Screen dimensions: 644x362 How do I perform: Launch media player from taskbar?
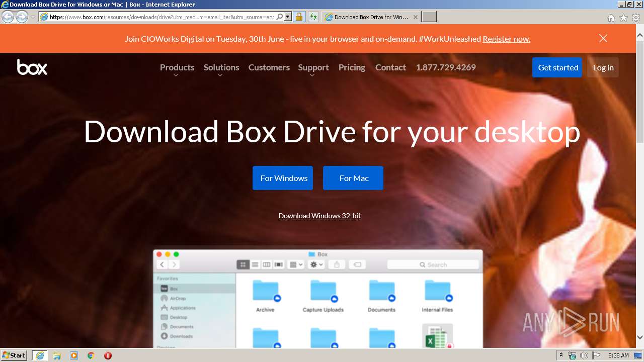tap(74, 355)
